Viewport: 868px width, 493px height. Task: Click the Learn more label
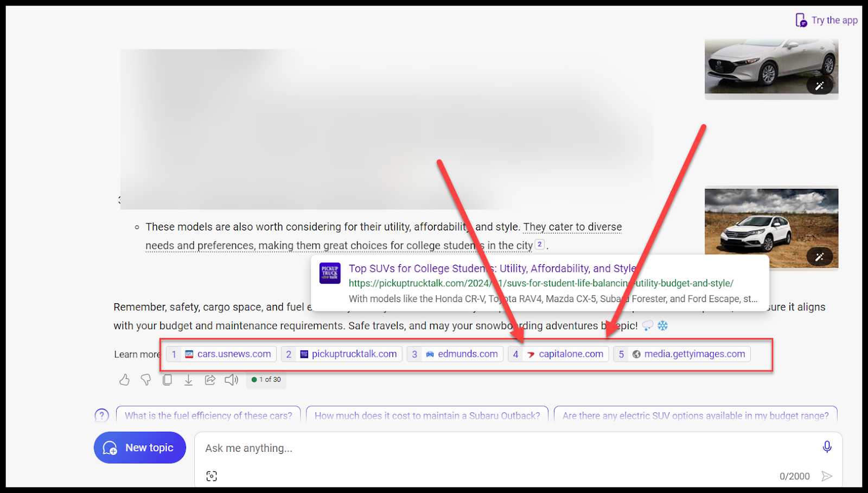click(137, 354)
